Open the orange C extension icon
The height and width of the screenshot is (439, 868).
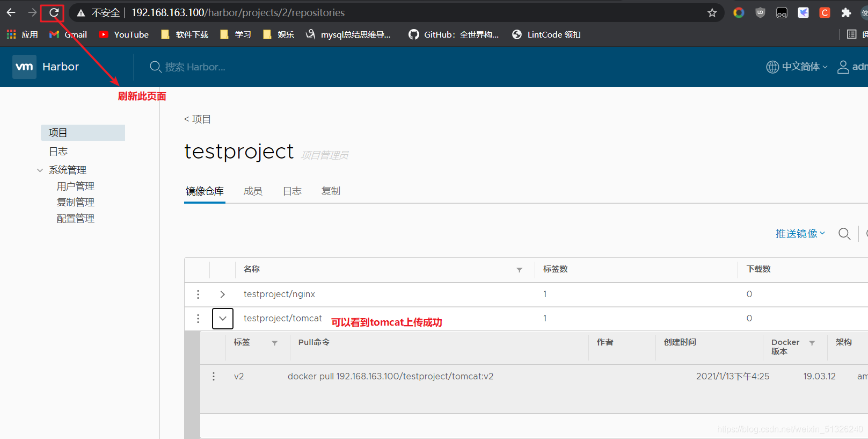[825, 13]
